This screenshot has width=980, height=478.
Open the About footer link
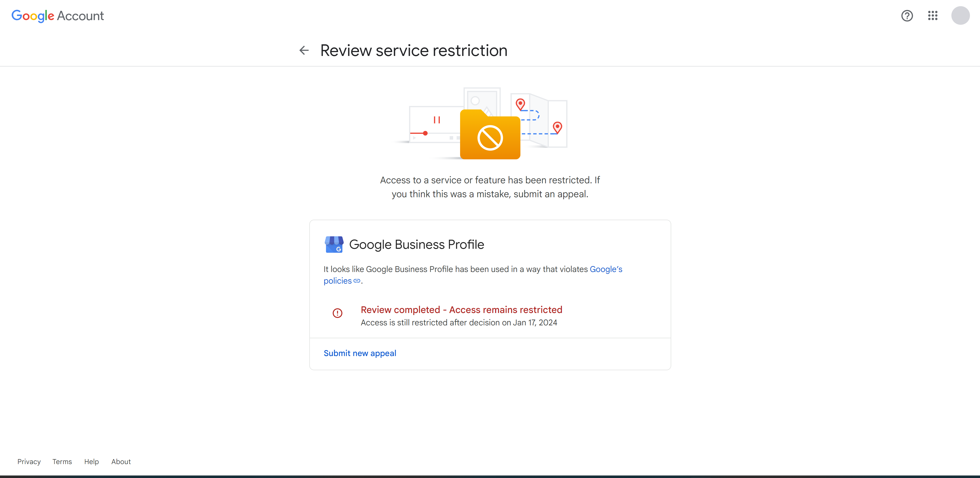(121, 462)
